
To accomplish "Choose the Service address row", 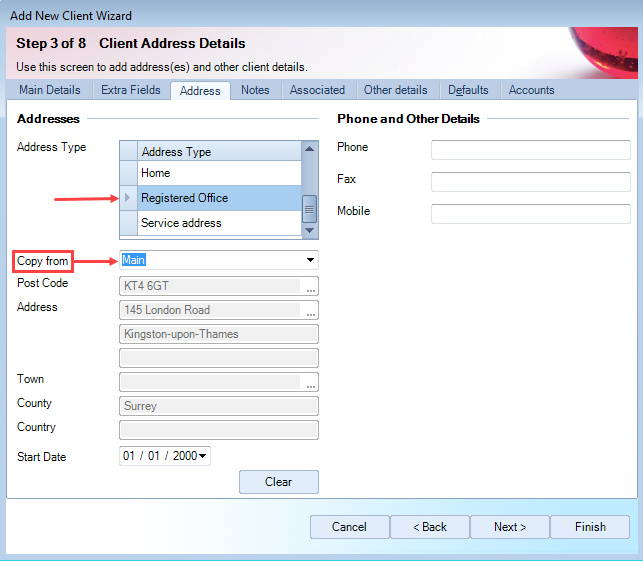I will point(219,223).
